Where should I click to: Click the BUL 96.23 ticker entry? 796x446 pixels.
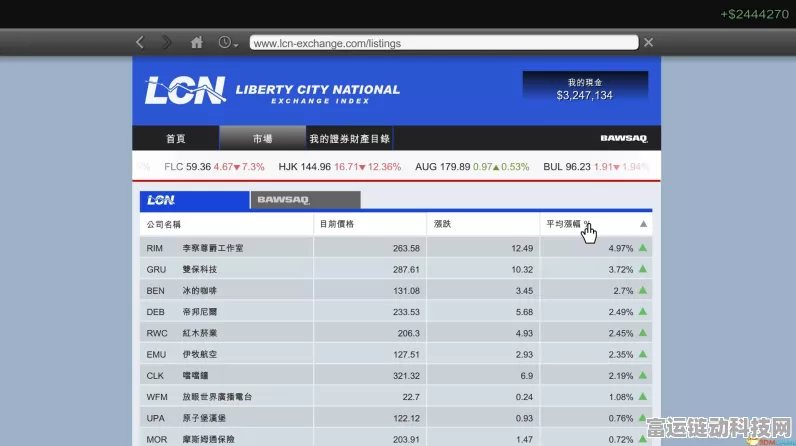[x=596, y=167]
